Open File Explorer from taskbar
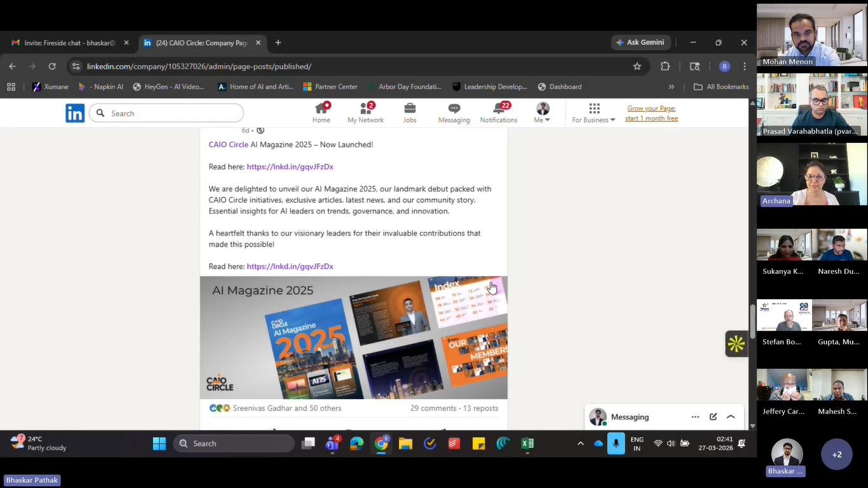Viewport: 868px width, 488px height. [x=405, y=444]
